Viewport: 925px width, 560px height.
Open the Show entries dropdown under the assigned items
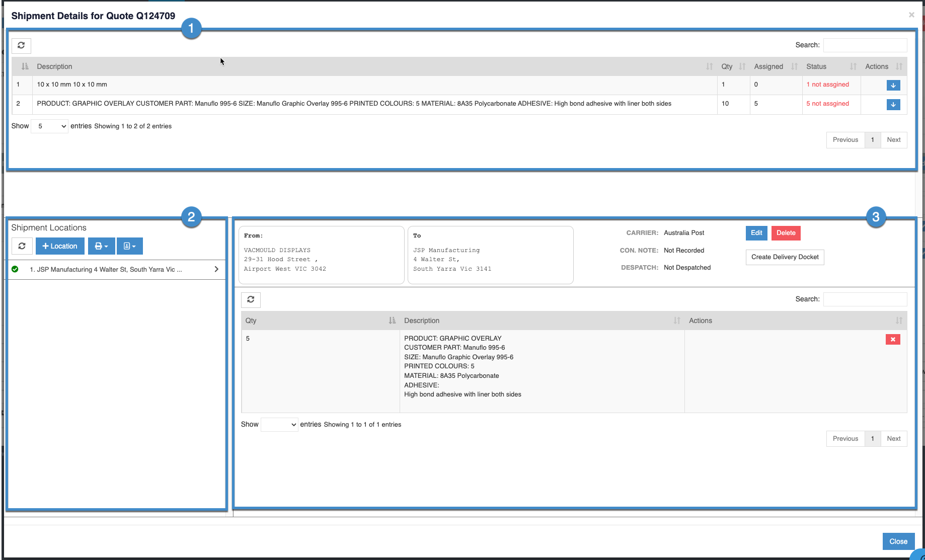point(279,424)
